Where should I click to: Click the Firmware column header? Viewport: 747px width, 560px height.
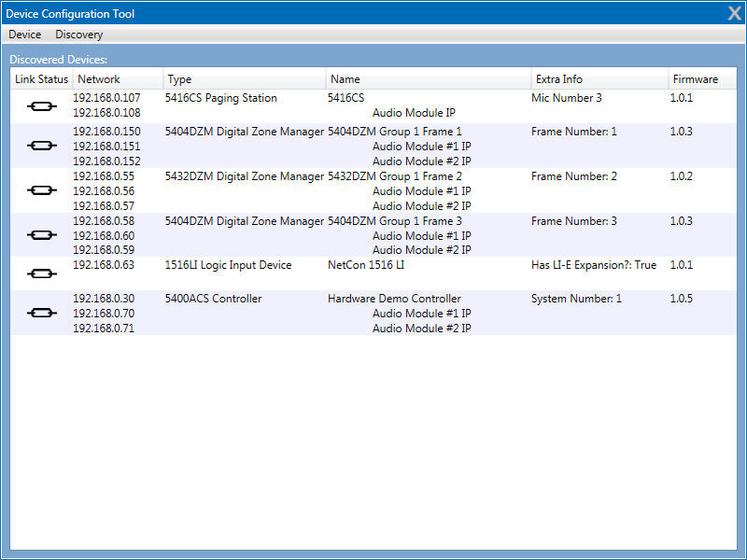coord(696,79)
